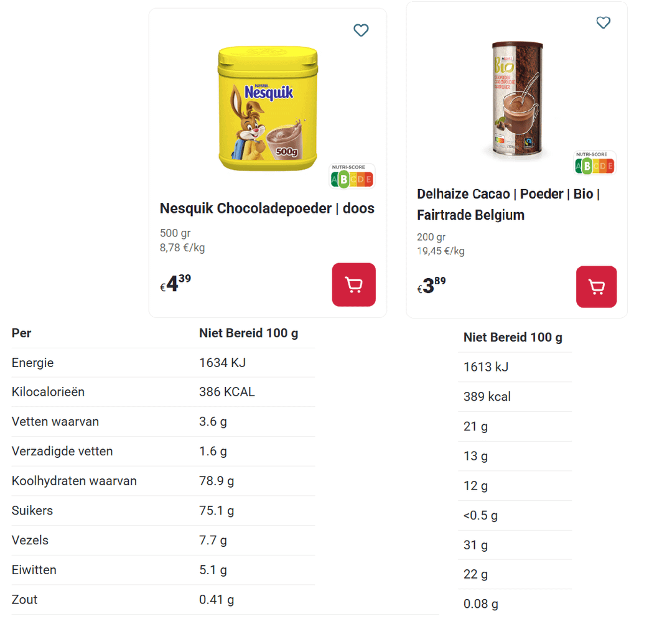
Task: Click the 19,45 €/kg unit price
Action: 441,251
